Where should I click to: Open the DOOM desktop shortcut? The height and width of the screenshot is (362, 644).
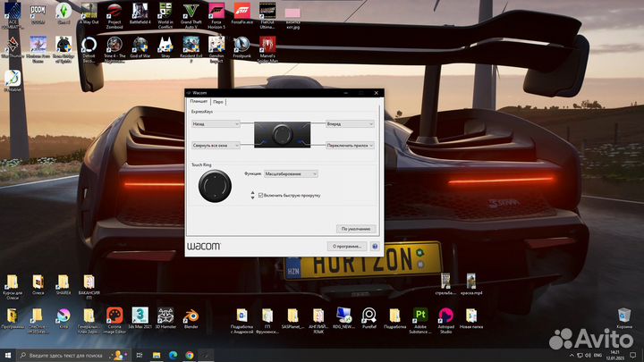[x=38, y=14]
